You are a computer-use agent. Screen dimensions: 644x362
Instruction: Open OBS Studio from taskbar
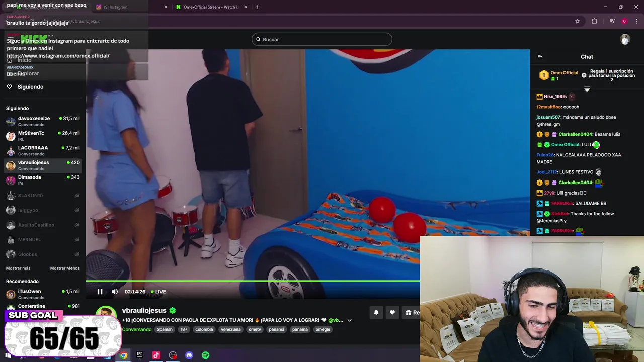click(x=173, y=355)
